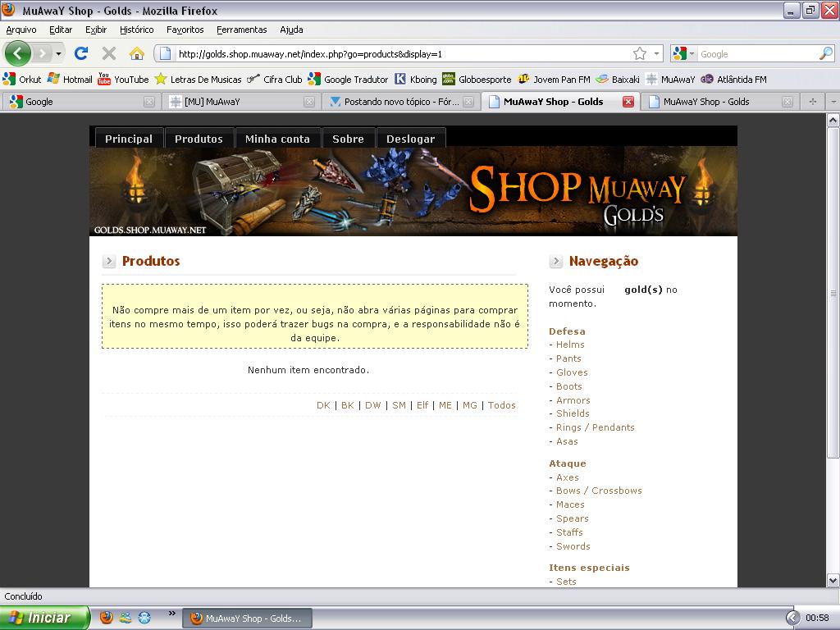The width and height of the screenshot is (840, 630).
Task: Launch Firefox from quick launch tray
Action: (x=107, y=618)
